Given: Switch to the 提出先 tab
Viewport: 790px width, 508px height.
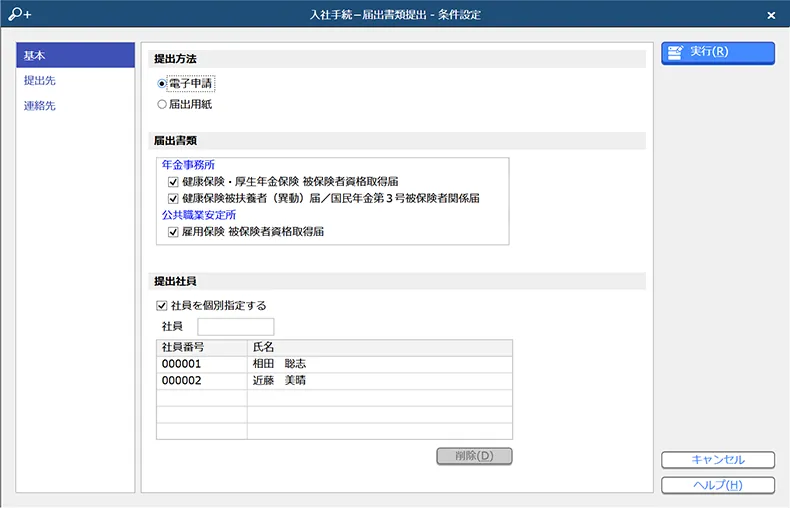Looking at the screenshot, I should click(40, 81).
